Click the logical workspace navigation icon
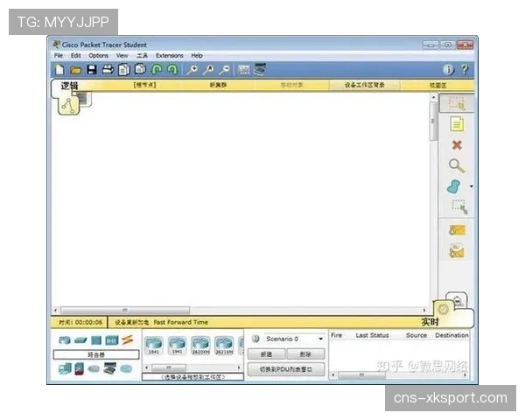The height and width of the screenshot is (420, 525). tap(68, 105)
